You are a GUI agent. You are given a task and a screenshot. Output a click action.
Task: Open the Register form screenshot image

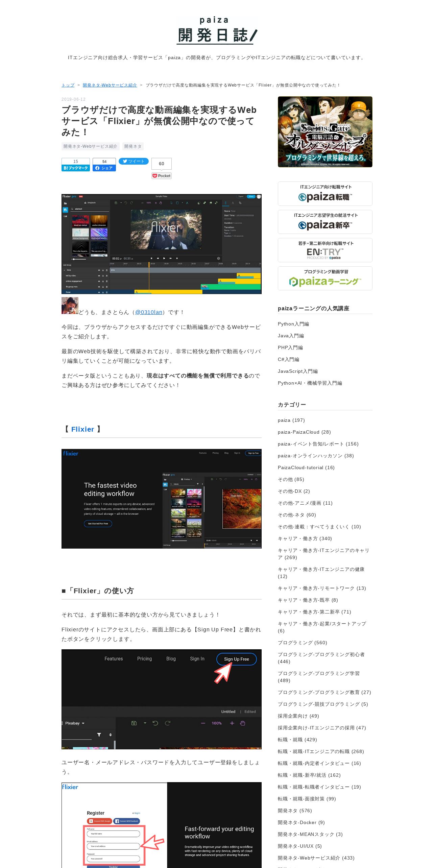162,825
